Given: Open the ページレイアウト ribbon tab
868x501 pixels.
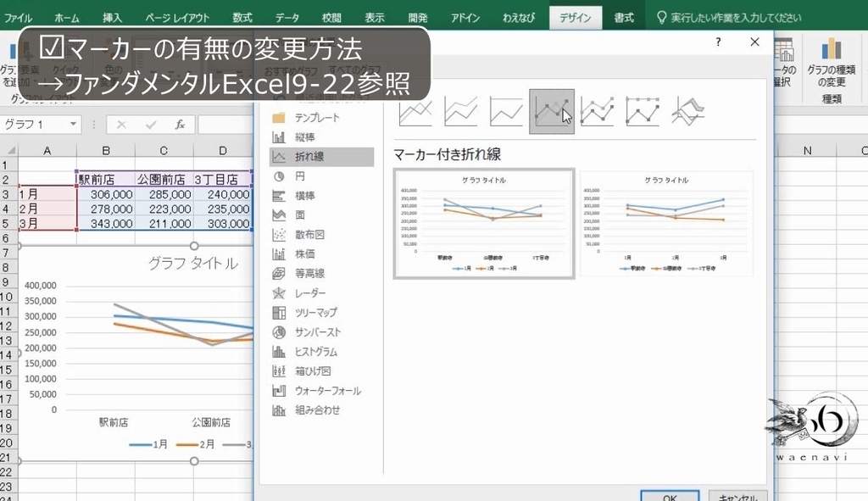Looking at the screenshot, I should coord(177,18).
